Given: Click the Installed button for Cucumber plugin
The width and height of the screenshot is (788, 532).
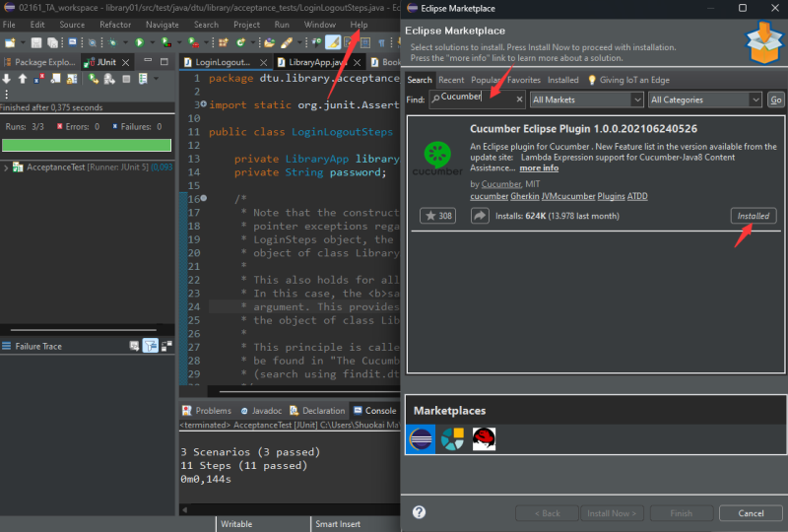Looking at the screenshot, I should pos(753,216).
